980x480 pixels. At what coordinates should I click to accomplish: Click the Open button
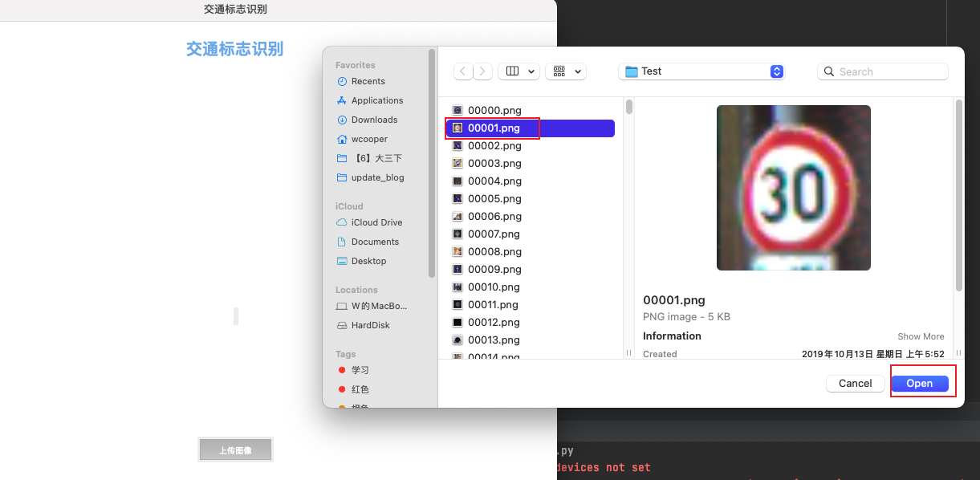tap(919, 384)
